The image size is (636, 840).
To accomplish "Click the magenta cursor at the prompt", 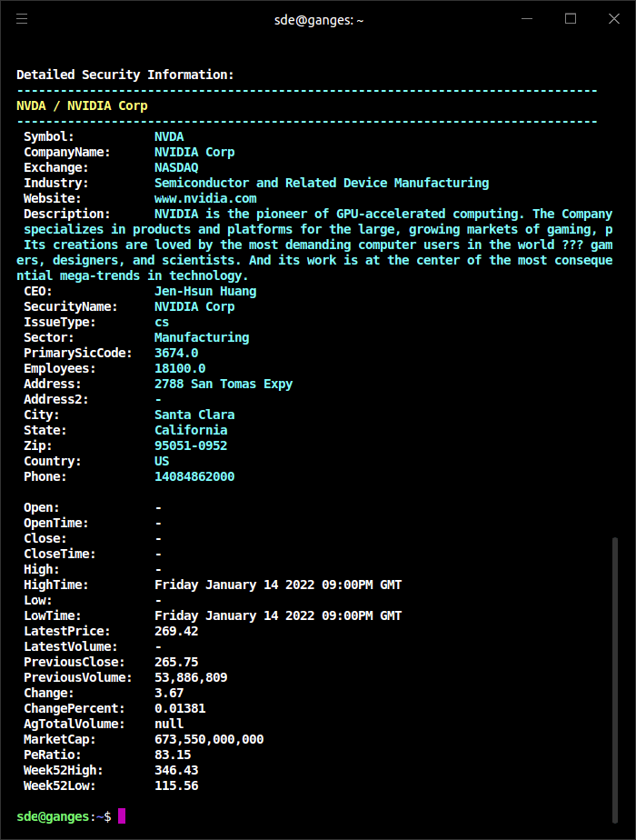I will coord(122,815).
